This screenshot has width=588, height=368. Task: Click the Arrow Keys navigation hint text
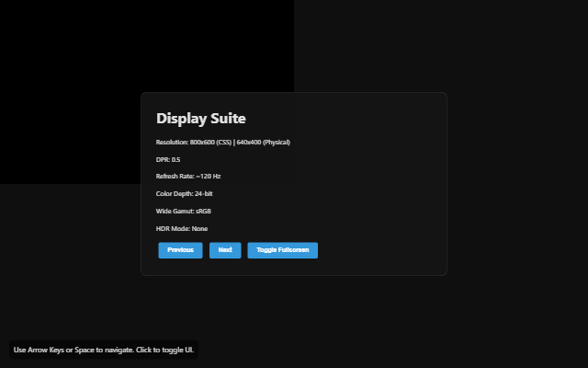[x=104, y=350]
